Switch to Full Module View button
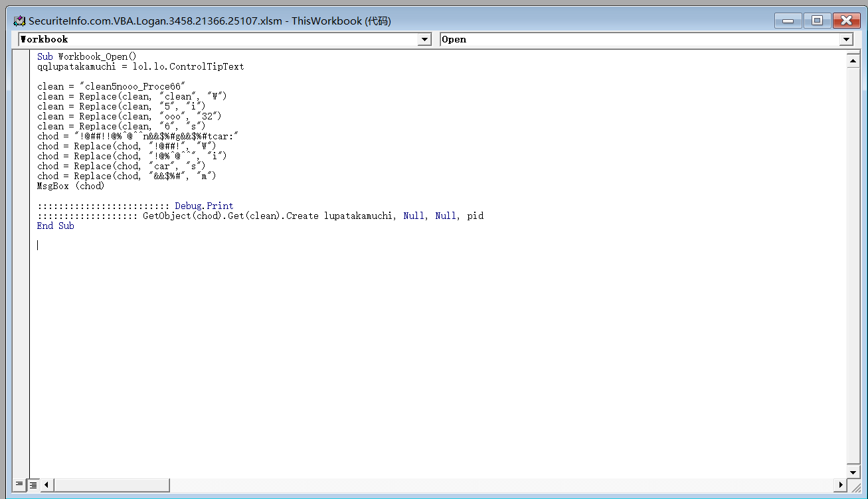 click(x=33, y=484)
